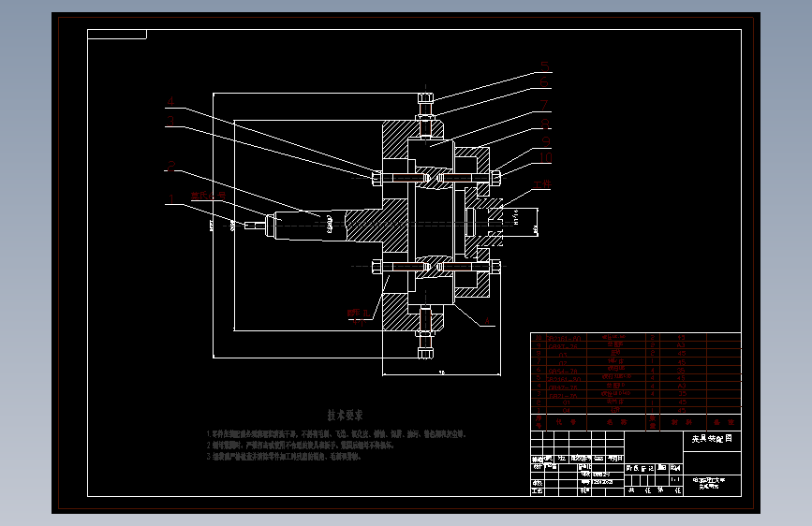Click the 夹具装配图 title cell
Viewport: 812px width, 526px height.
(x=712, y=440)
